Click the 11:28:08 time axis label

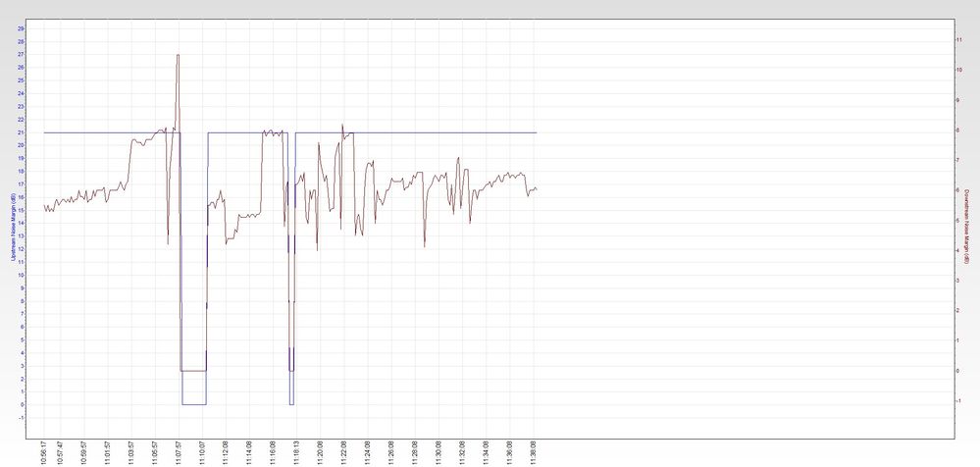point(414,452)
